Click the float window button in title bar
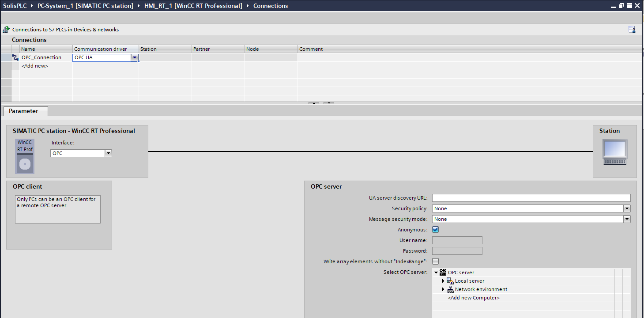644x318 pixels. pos(621,6)
